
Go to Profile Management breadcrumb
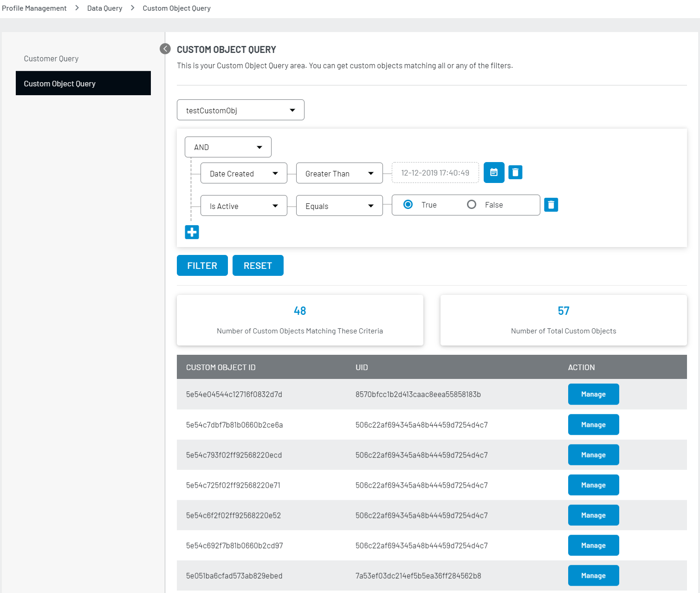(x=34, y=8)
